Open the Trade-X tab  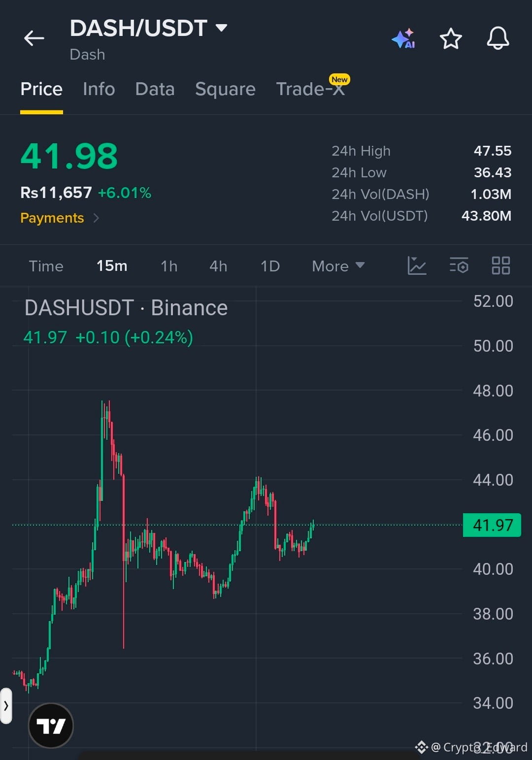pyautogui.click(x=310, y=89)
